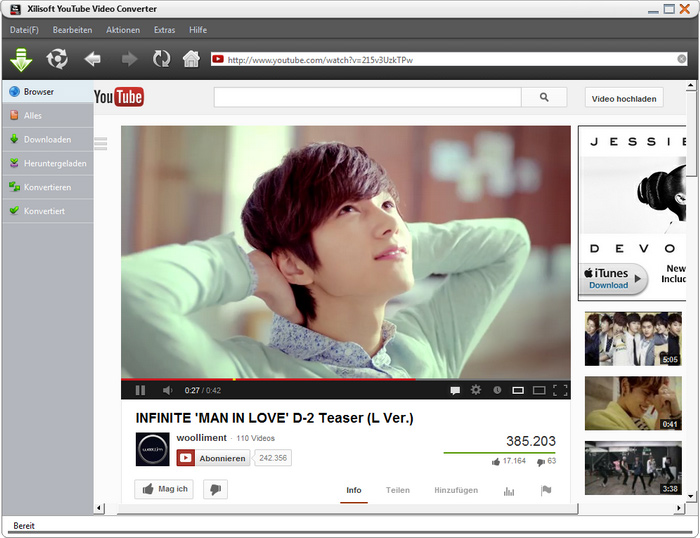Go forward with the right arrow
700x538 pixels.
[x=129, y=58]
